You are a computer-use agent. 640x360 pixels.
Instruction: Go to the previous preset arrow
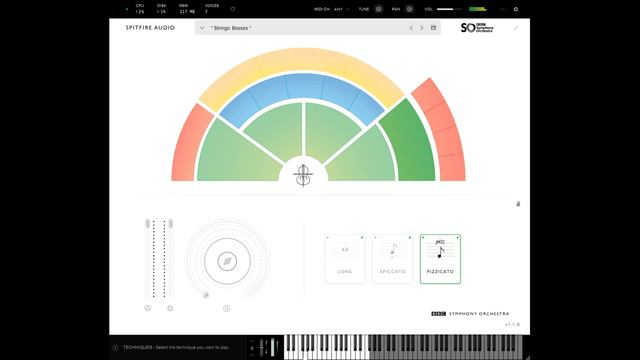coord(411,28)
